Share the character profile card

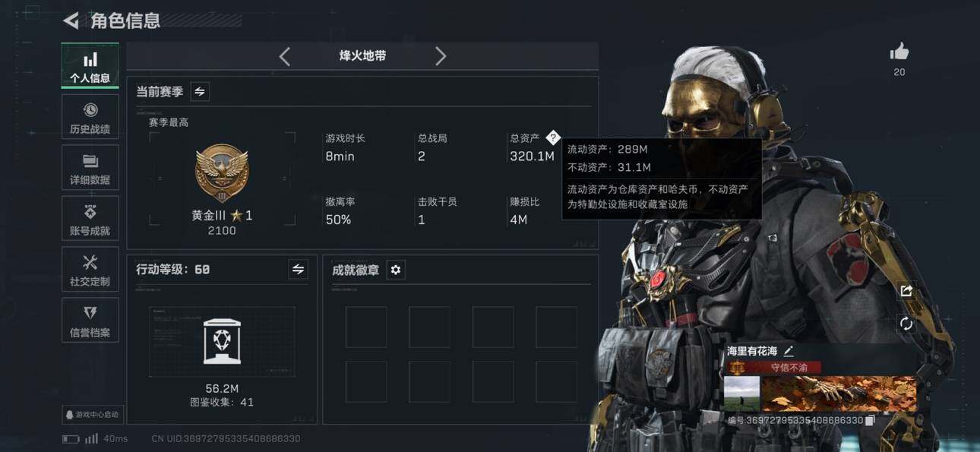coord(906,291)
